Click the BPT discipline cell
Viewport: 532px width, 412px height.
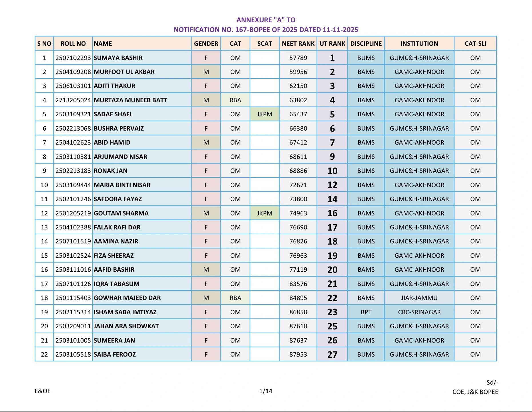pyautogui.click(x=366, y=312)
